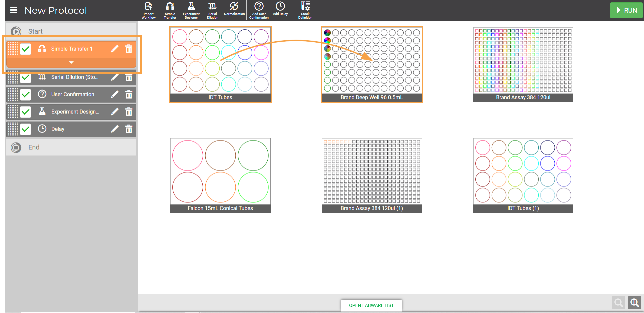Screen dimensions: 644x313
Task: Click the New Protocol title
Action: 56,10
